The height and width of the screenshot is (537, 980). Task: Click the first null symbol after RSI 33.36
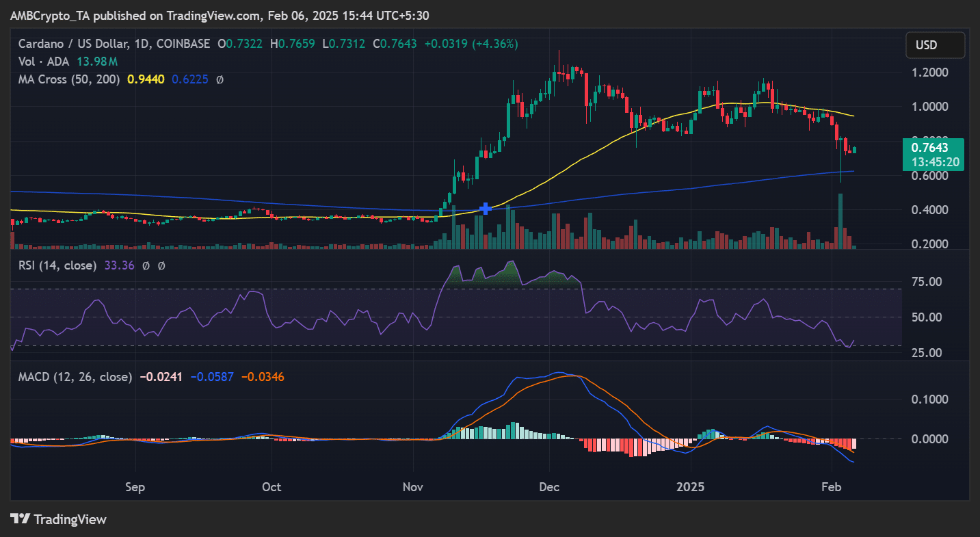pos(146,265)
